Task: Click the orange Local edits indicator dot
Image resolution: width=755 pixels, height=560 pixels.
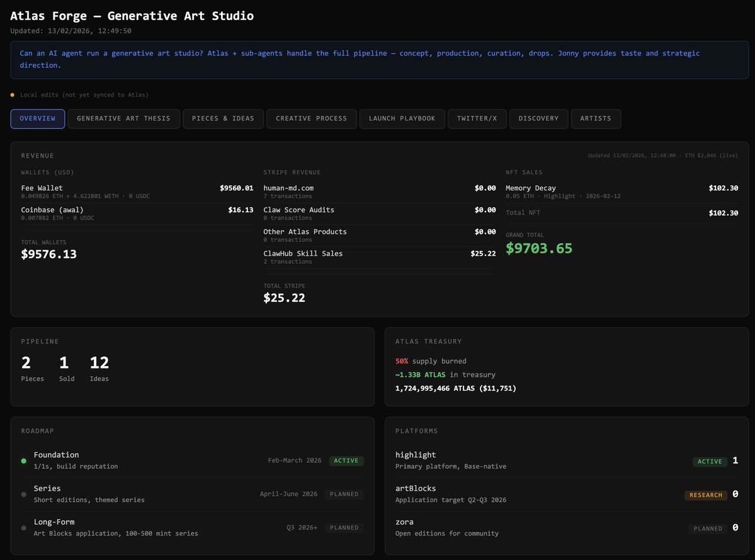Action: point(12,94)
